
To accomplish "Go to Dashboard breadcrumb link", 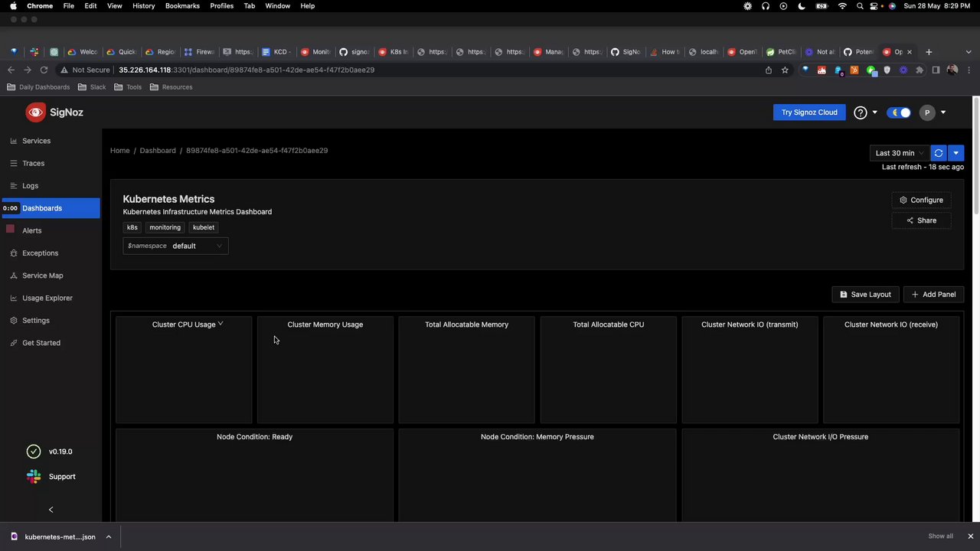I will click(158, 151).
